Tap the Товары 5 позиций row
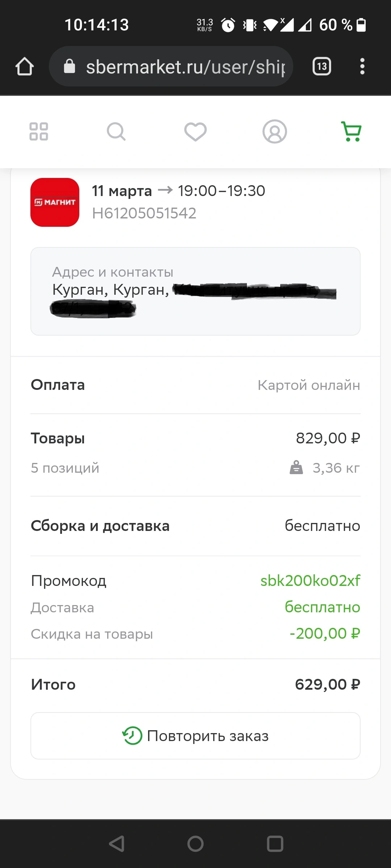391x868 pixels. click(195, 453)
